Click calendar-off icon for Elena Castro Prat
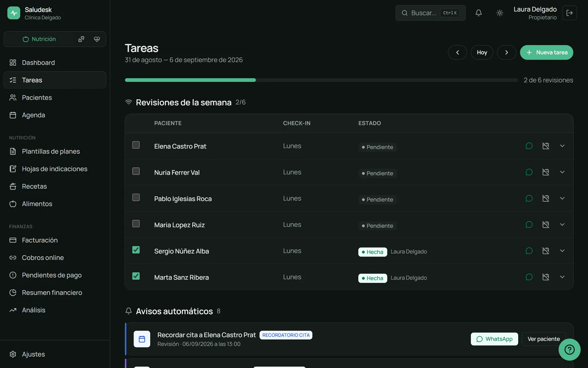 (546, 146)
